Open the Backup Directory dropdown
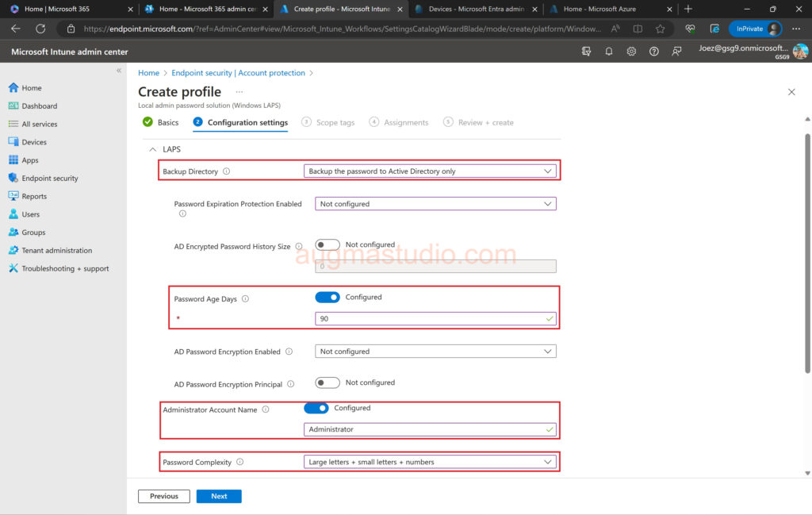Viewport: 812px width, 515px height. click(x=431, y=171)
